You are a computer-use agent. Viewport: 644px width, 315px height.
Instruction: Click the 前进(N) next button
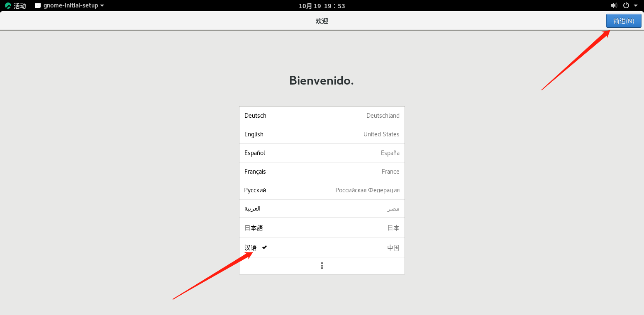[x=624, y=21]
